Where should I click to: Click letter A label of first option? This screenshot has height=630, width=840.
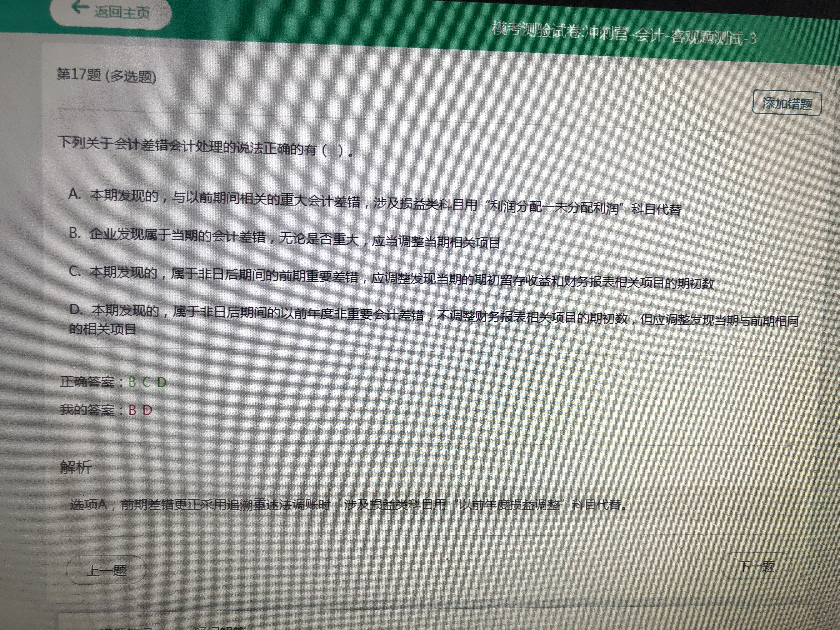tap(74, 194)
